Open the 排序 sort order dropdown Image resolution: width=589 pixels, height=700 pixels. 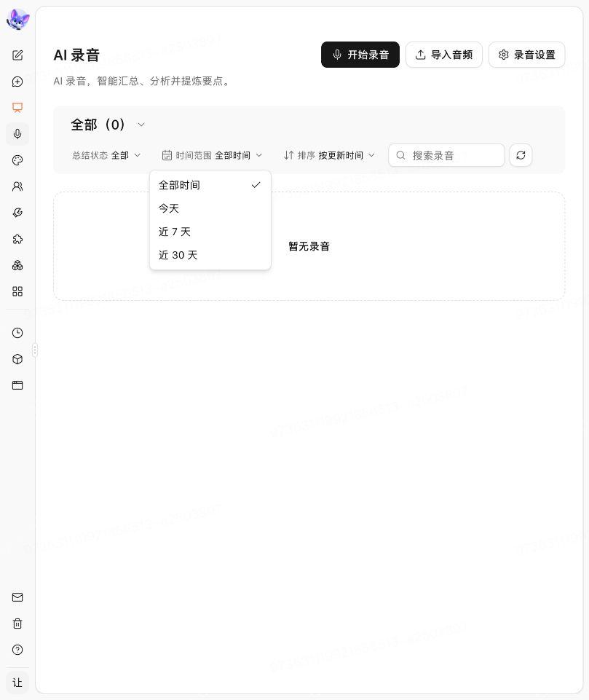pyautogui.click(x=329, y=155)
